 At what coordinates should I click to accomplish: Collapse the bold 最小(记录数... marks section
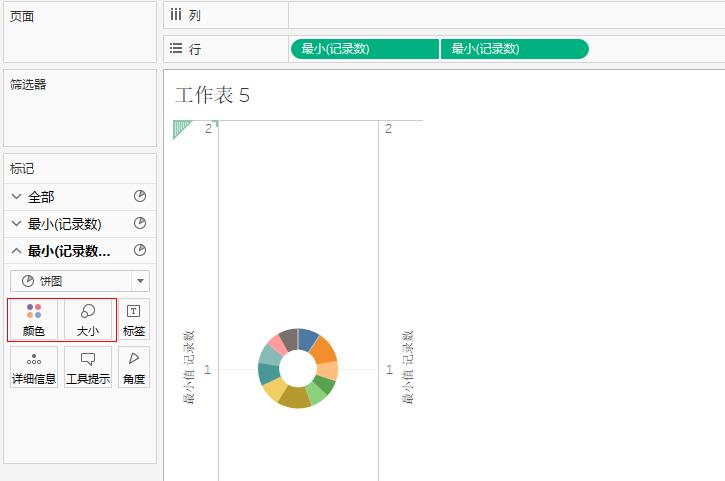(x=17, y=251)
